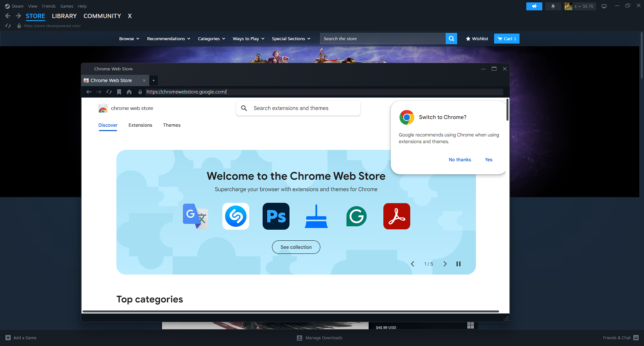Screen dimensions: 644x346
Task: Click the Steam forward navigation arrow
Action: click(18, 16)
